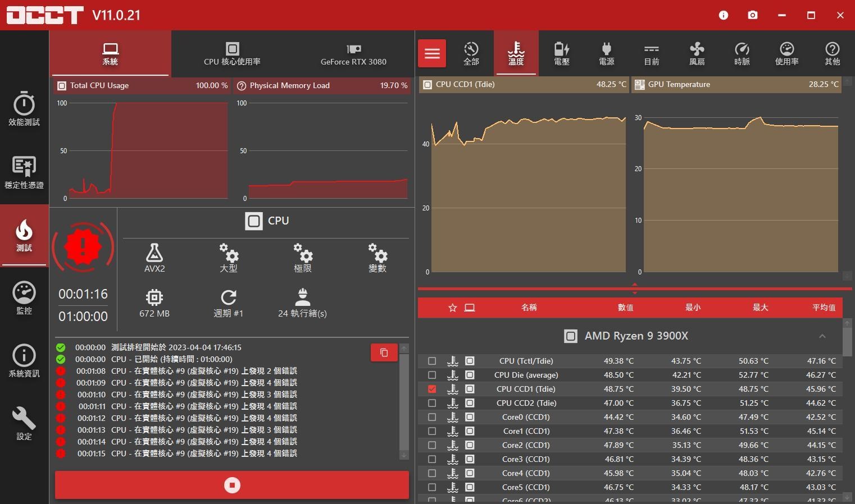The width and height of the screenshot is (855, 504).
Task: Collapse the AMD Ryzen 9 3900X group
Action: click(822, 336)
